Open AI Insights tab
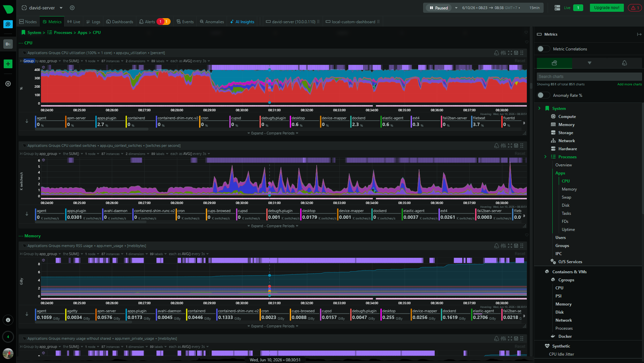 pos(242,22)
